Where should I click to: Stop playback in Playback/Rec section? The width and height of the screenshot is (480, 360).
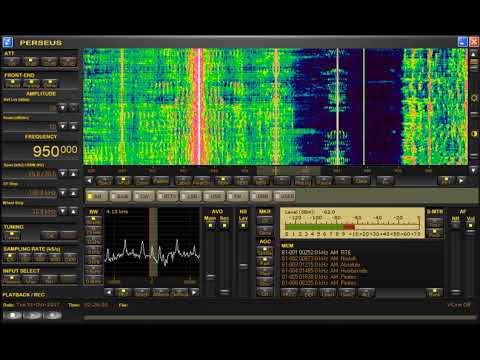(x=13, y=315)
